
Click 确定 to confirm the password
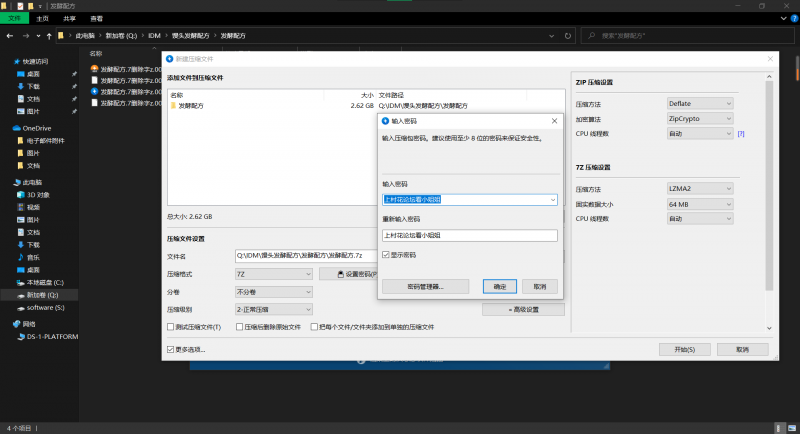500,286
